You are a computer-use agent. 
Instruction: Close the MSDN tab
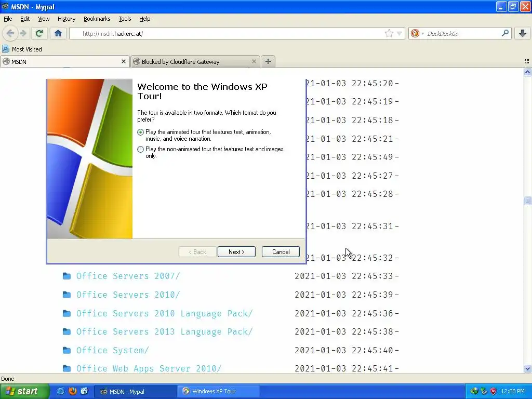[x=124, y=61]
